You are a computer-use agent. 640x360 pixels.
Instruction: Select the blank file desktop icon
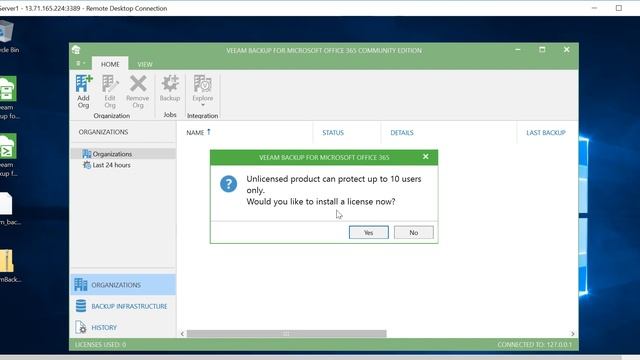[x=8, y=209]
